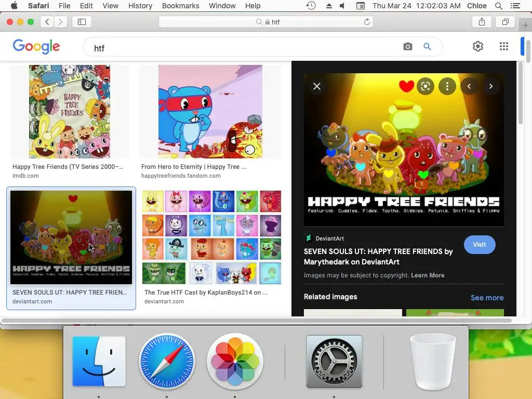Screen dimensions: 532x399
Task: Open System Preferences from the Dock
Action: (334, 361)
